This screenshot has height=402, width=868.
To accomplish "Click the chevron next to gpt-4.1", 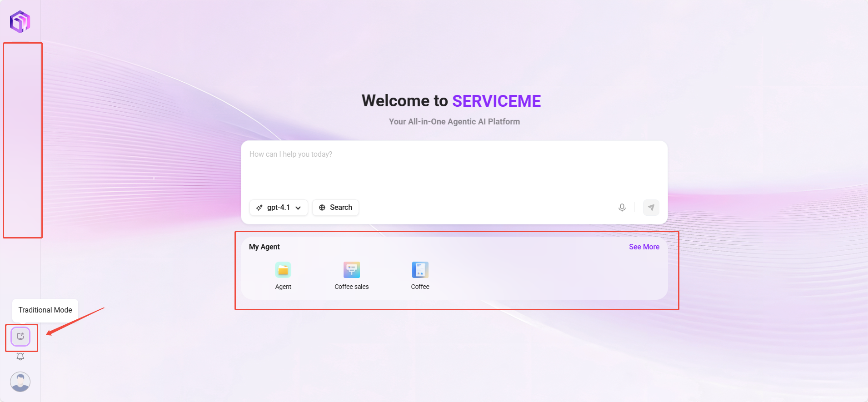I will coord(298,208).
